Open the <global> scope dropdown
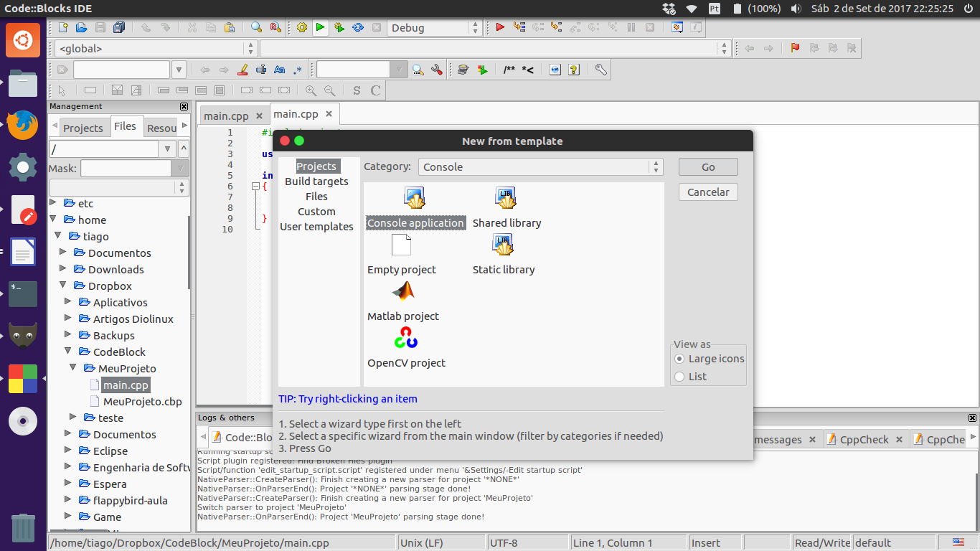The image size is (980, 551). click(156, 49)
